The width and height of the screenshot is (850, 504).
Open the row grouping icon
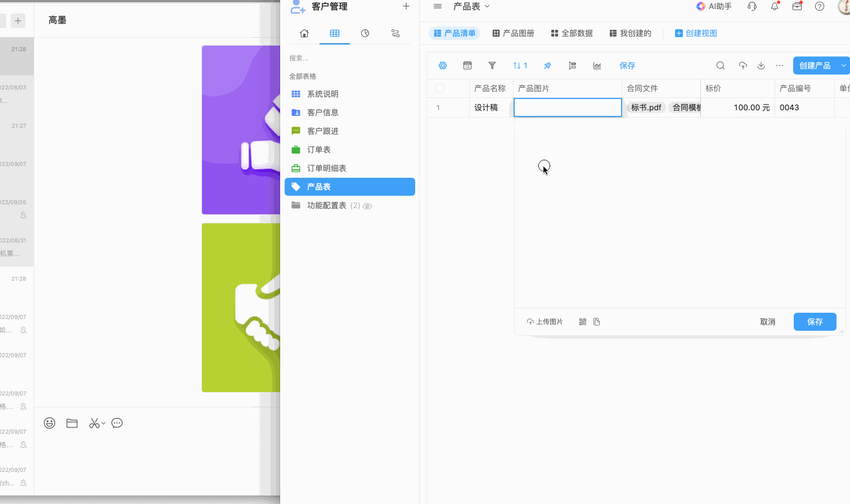[572, 66]
